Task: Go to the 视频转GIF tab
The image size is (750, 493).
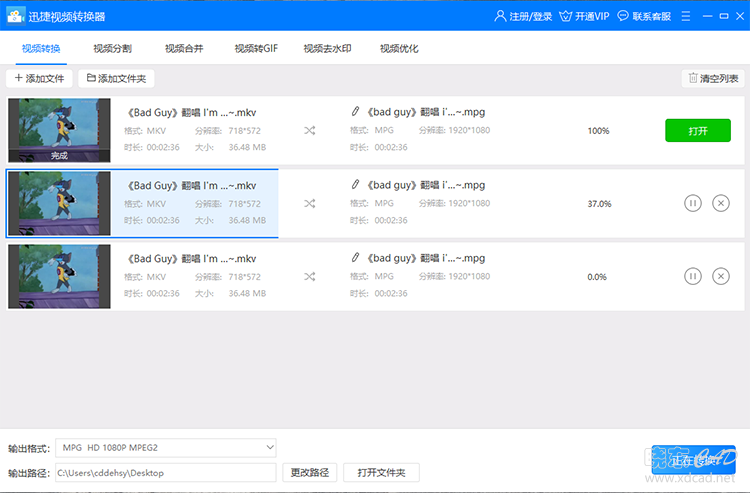Action: tap(256, 48)
